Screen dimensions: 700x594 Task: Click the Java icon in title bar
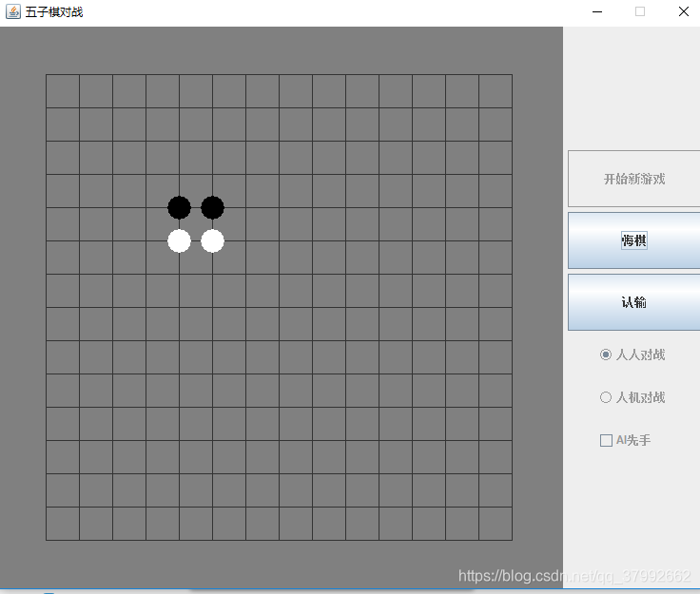coord(13,11)
